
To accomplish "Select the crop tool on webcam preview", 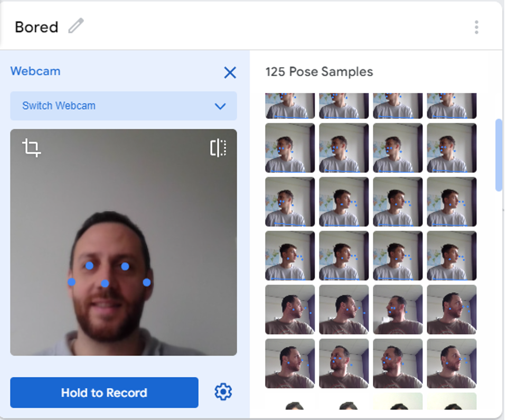I will click(32, 148).
